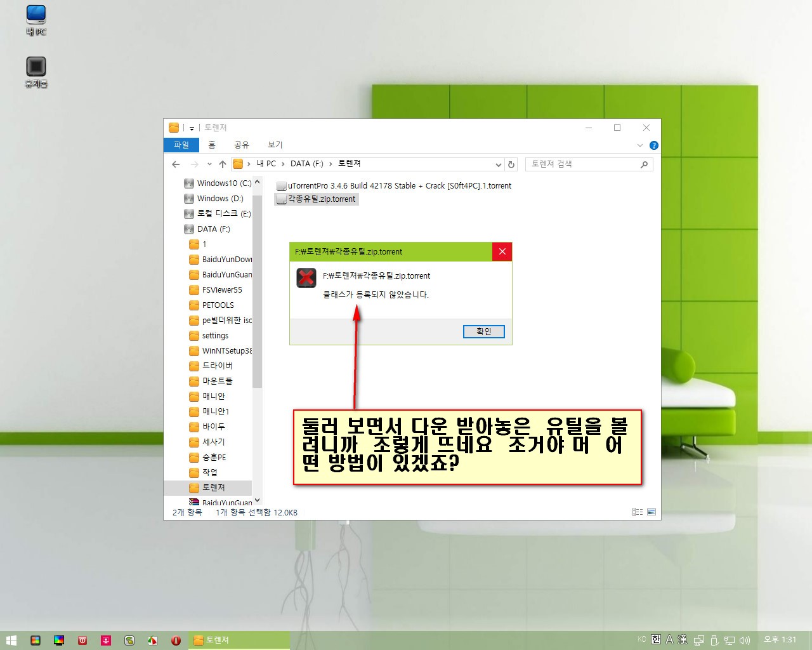Click the taskbar clock 오후 1:31
Viewport: 812px width, 650px height.
pyautogui.click(x=780, y=640)
